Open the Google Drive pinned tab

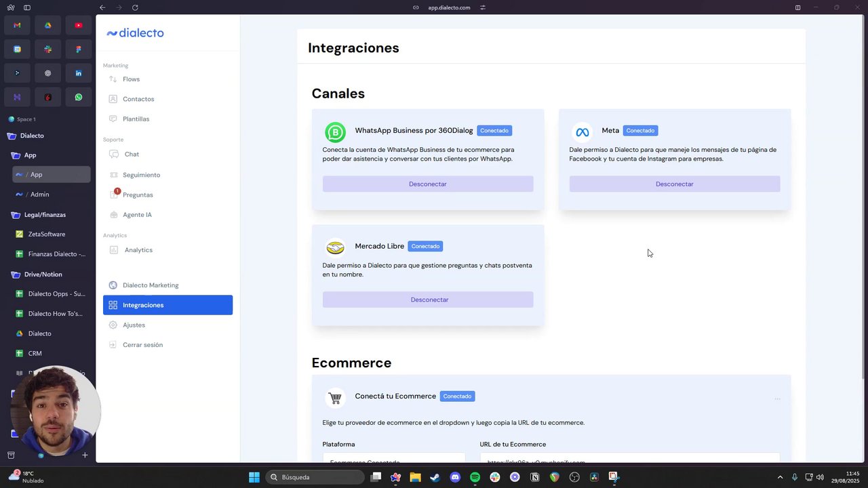click(47, 25)
